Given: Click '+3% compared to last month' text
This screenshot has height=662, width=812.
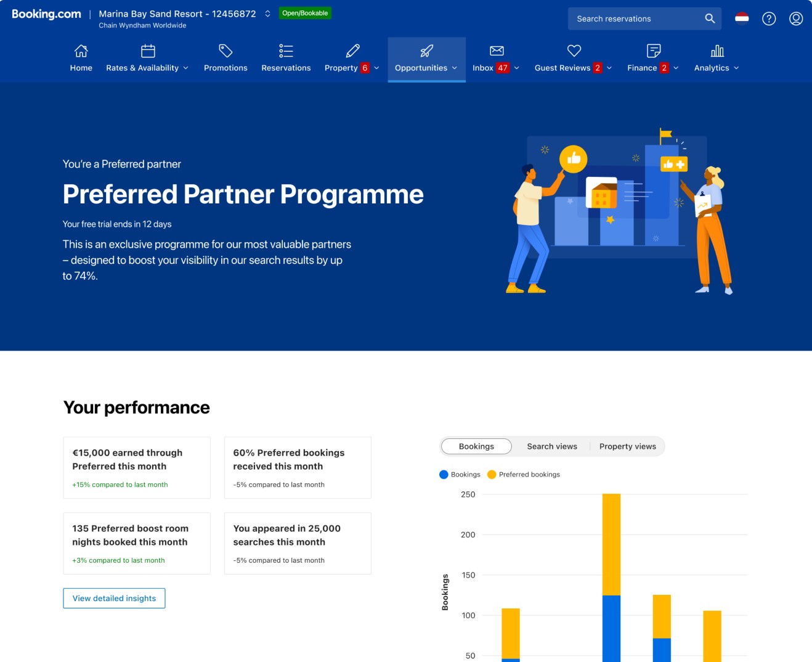Looking at the screenshot, I should click(118, 560).
